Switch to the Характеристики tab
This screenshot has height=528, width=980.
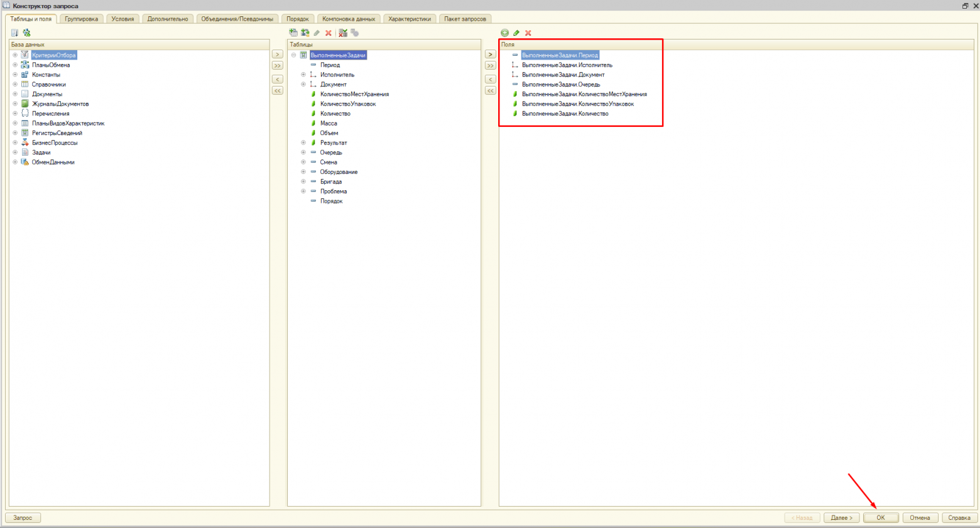pos(410,19)
